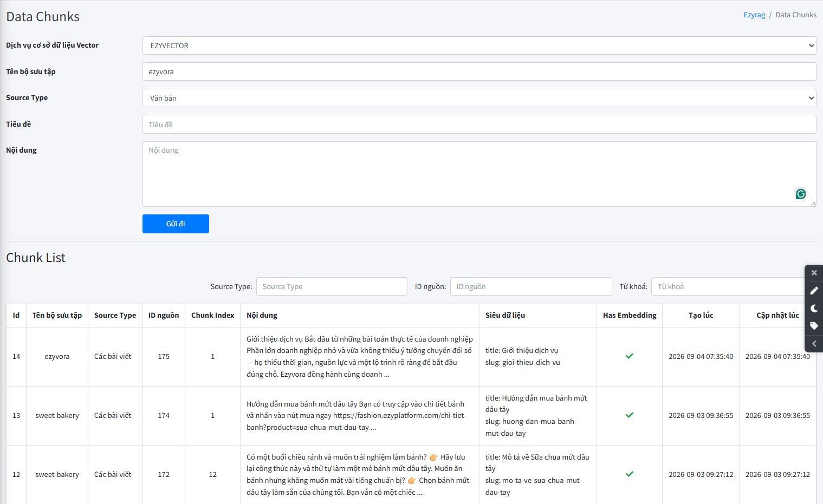
Task: Click the Tiêu đề title input
Action: [479, 125]
